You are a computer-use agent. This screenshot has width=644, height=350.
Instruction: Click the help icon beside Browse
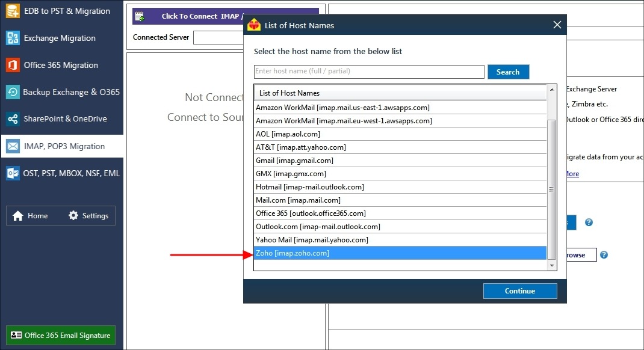coord(604,255)
